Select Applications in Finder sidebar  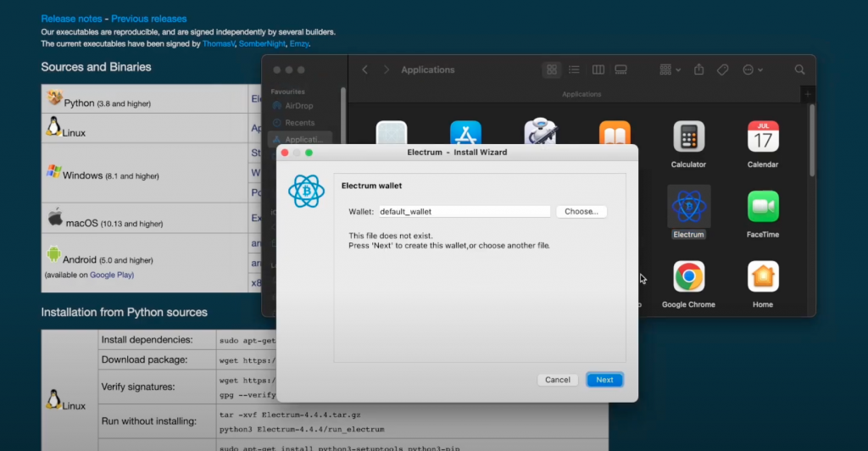pos(299,139)
